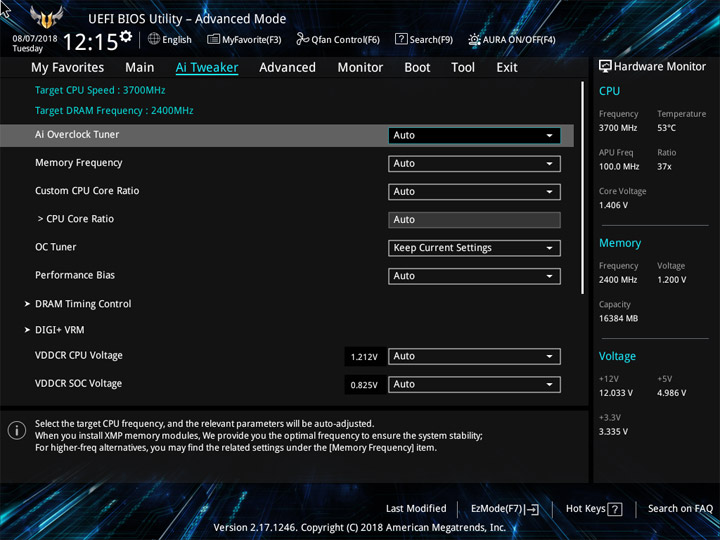Screen dimensions: 720x540
Task: Go to the Boot tab
Action: click(x=417, y=68)
